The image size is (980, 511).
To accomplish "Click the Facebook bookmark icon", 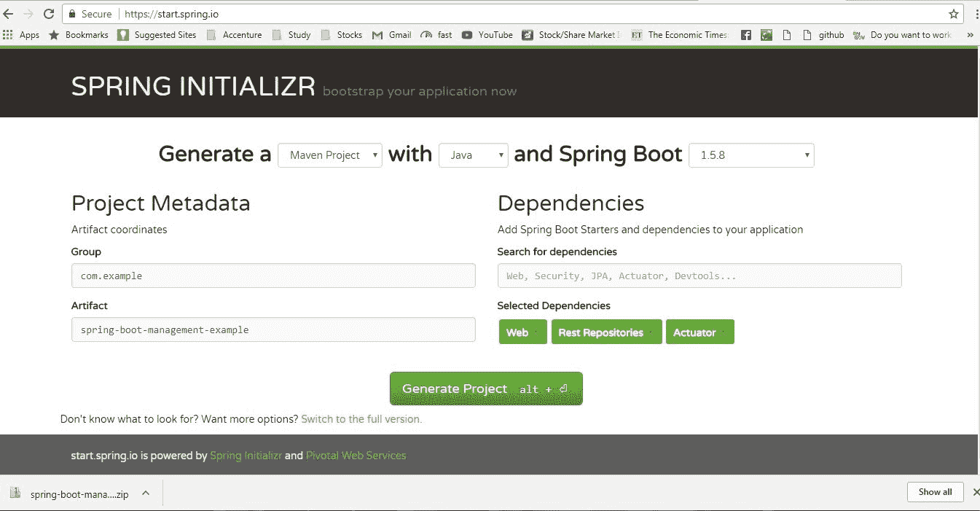I will (x=745, y=34).
